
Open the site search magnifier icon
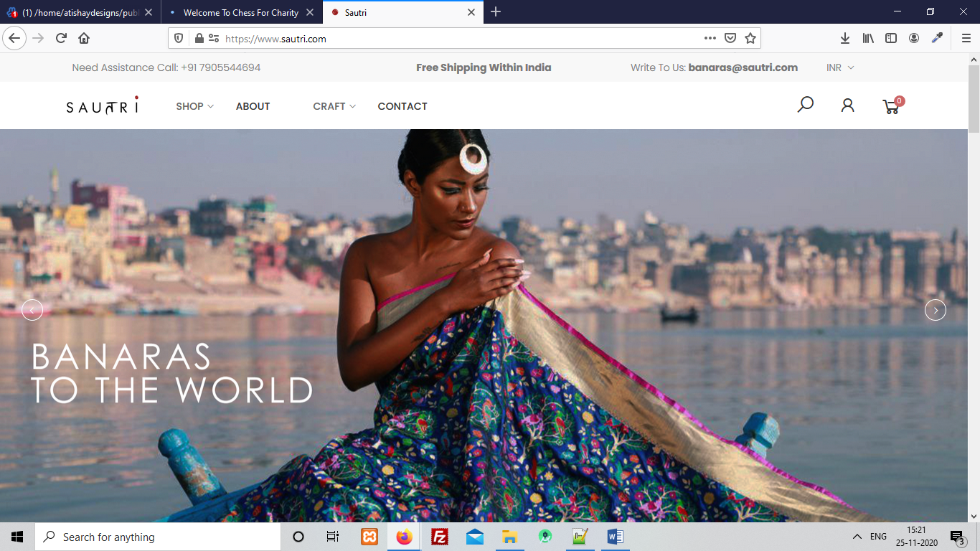point(806,105)
